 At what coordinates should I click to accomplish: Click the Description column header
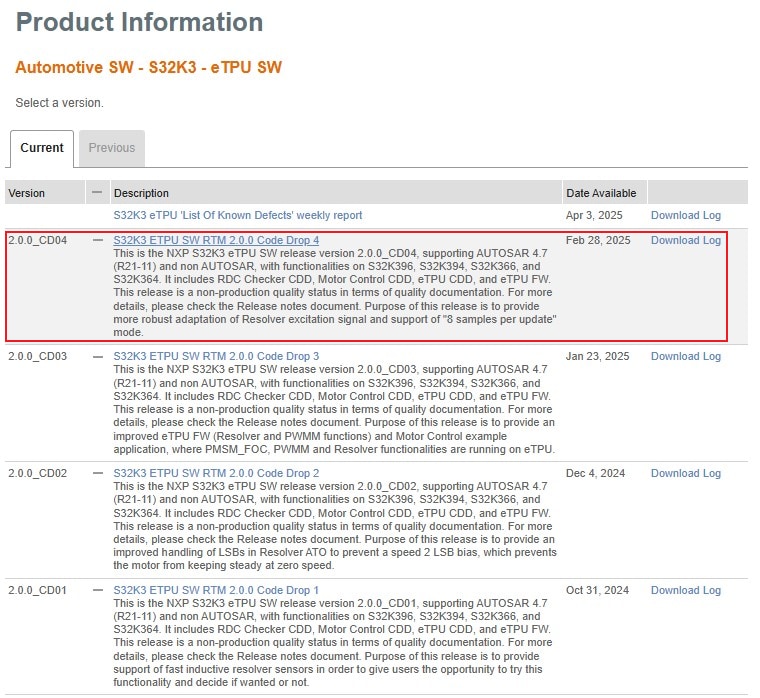point(141,193)
